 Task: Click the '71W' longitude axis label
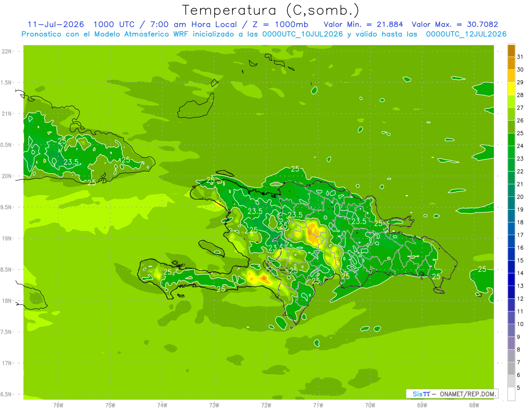click(x=318, y=405)
